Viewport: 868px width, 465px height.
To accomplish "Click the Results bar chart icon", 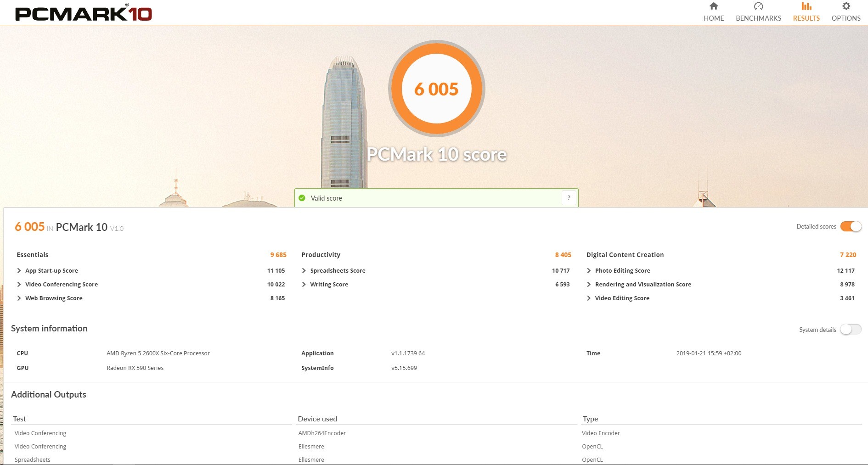I will 806,6.
